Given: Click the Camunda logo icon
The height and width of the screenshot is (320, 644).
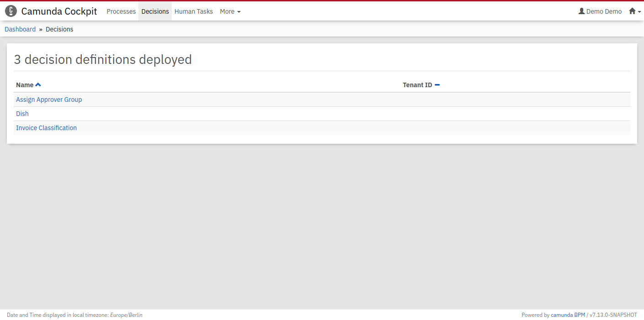Looking at the screenshot, I should click(11, 11).
